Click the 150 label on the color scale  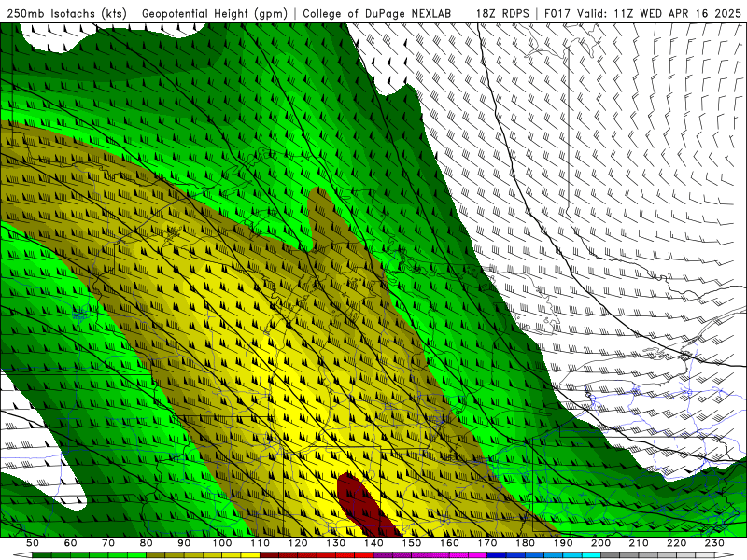tap(412, 543)
